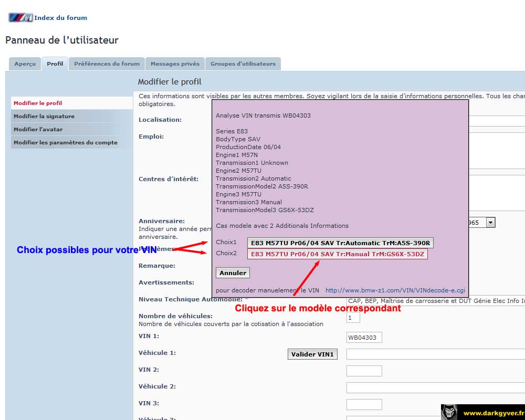525x420 pixels.
Task: Click the "TransmissionModel2 A5S-390R" line
Action: (262, 186)
